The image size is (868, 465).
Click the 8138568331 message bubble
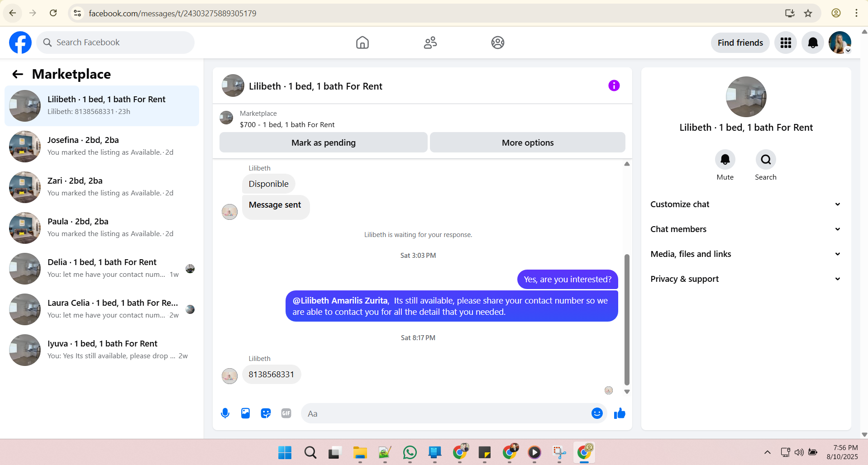pos(272,375)
